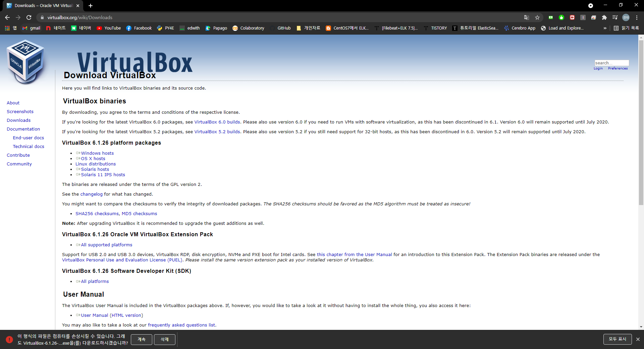Focus the site search field
This screenshot has height=349, width=644.
click(611, 63)
